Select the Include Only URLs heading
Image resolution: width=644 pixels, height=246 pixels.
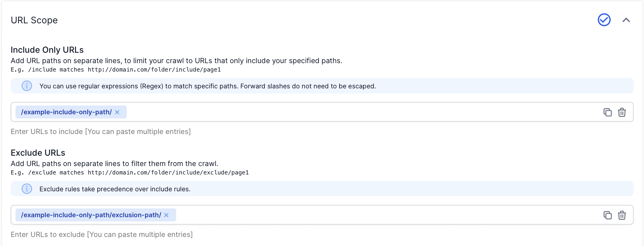[47, 50]
